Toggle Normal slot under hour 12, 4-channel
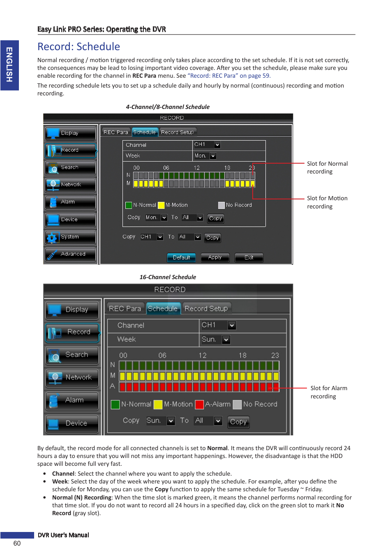392x555 pixels. [x=196, y=176]
